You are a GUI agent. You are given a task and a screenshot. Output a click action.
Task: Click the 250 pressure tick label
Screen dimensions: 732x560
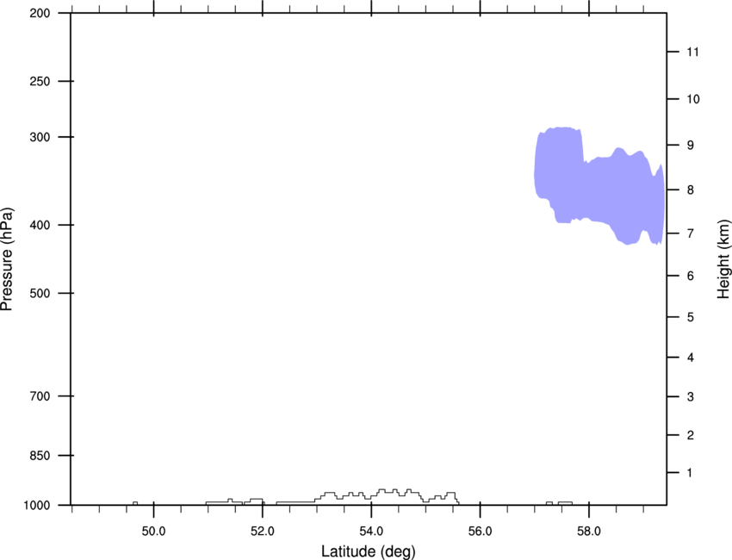pos(40,81)
